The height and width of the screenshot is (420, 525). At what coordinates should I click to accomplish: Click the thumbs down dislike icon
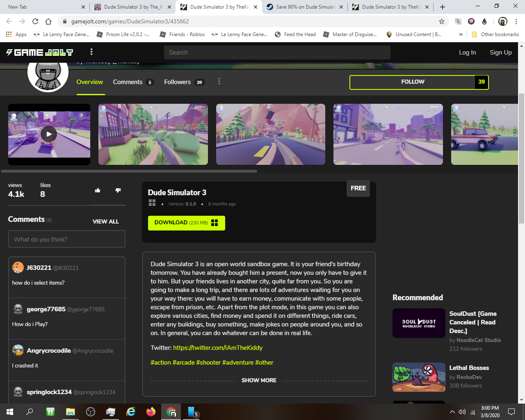tap(118, 190)
